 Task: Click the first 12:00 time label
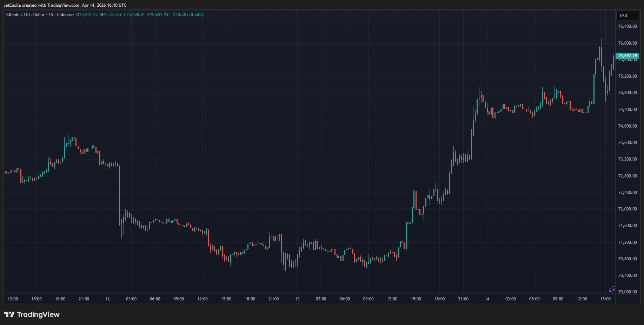tap(13, 299)
